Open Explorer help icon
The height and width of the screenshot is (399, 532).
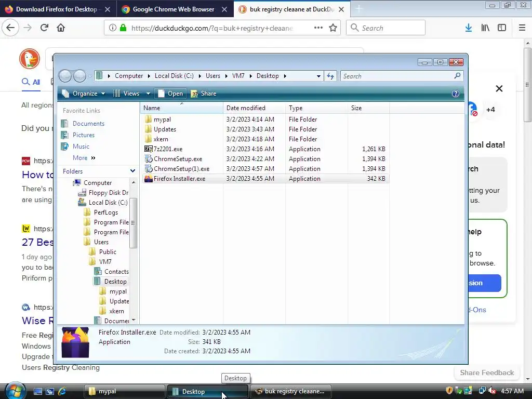455,94
